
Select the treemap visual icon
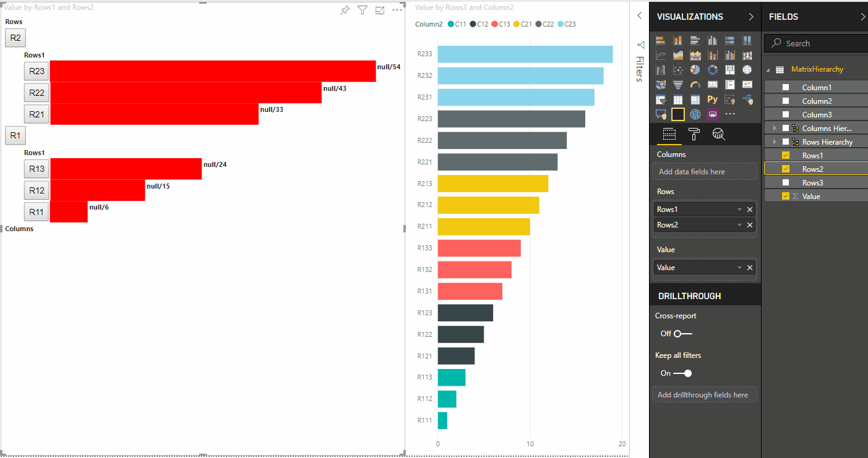click(x=730, y=70)
